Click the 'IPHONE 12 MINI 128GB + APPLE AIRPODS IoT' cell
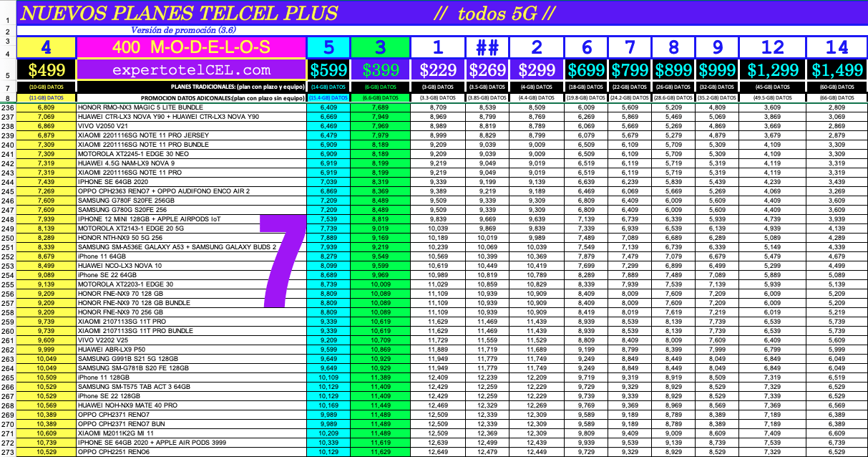Screen dimensions: 868x457 [x=191, y=219]
